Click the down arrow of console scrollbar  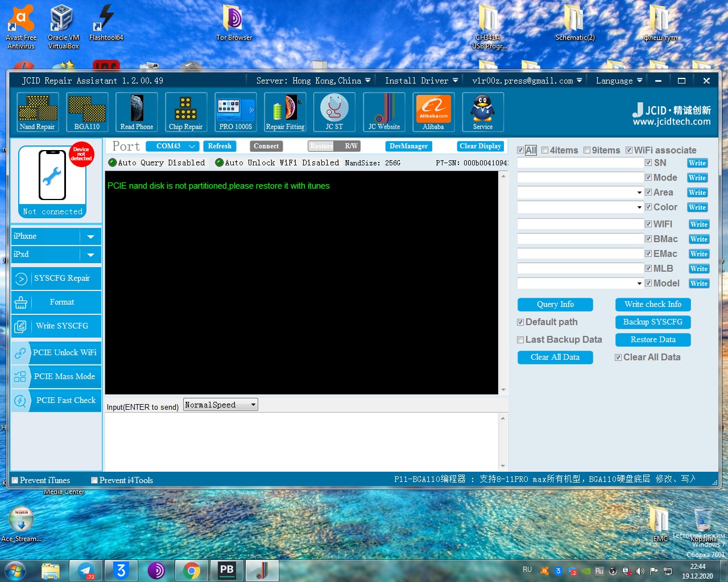pyautogui.click(x=503, y=390)
